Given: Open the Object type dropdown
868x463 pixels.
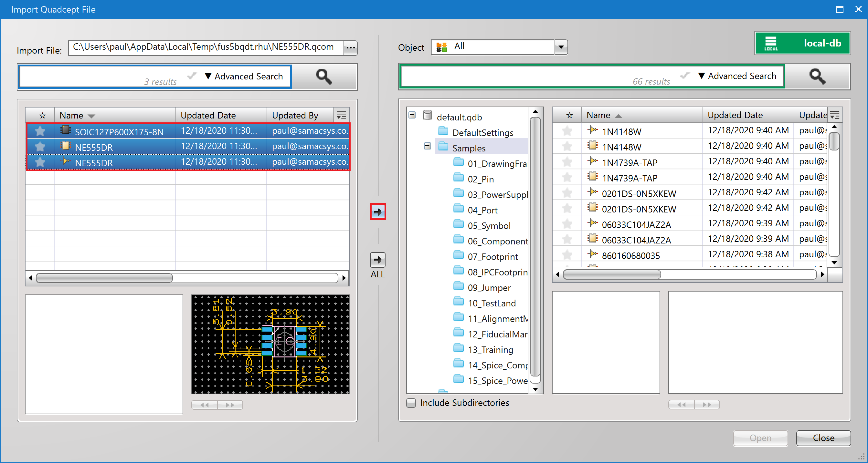Looking at the screenshot, I should click(x=561, y=47).
